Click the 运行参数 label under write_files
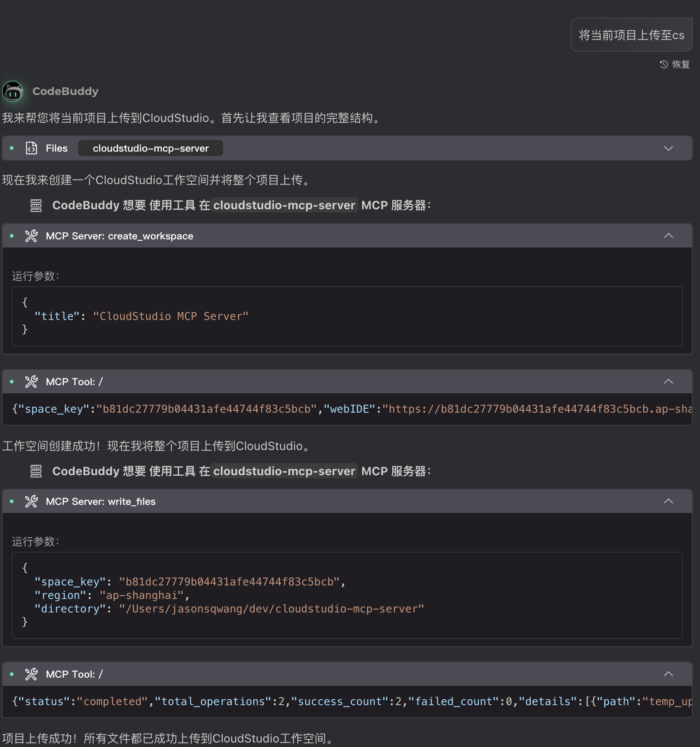Screen dimensions: 700x747 click(x=36, y=541)
